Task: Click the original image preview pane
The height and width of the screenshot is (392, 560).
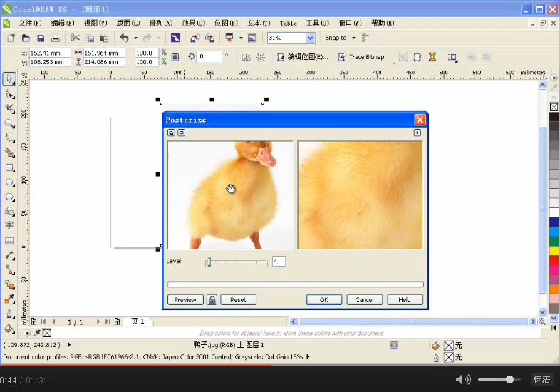Action: click(x=230, y=195)
